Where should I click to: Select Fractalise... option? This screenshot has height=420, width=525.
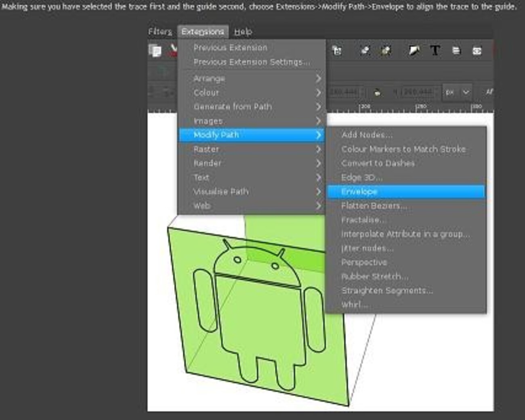coord(406,219)
